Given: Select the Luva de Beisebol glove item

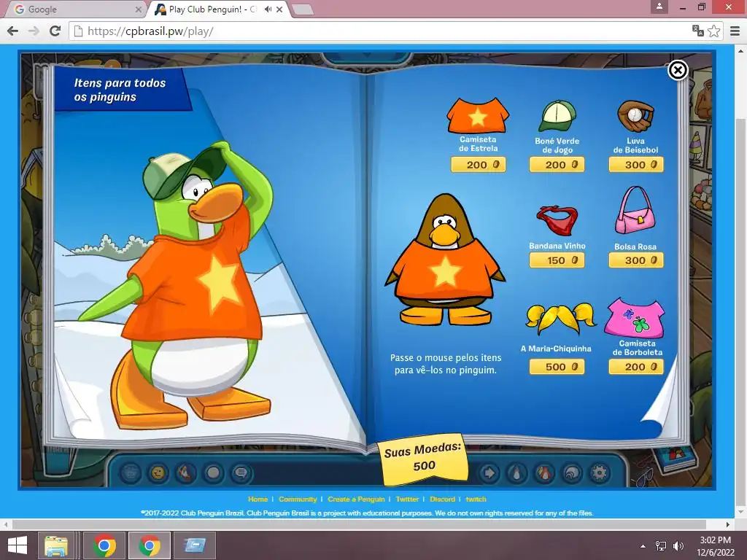Looking at the screenshot, I should [x=635, y=115].
